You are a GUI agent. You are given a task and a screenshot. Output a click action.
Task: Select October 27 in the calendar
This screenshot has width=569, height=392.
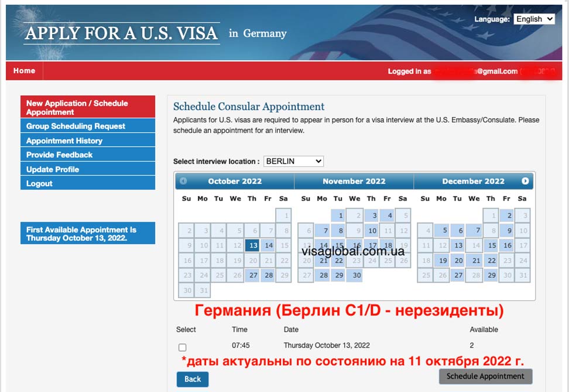pos(252,275)
